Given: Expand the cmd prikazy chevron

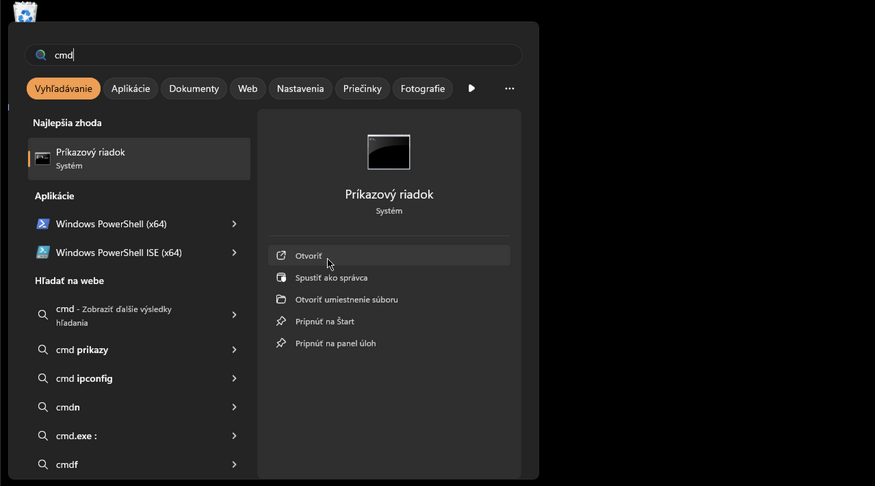Looking at the screenshot, I should (234, 350).
